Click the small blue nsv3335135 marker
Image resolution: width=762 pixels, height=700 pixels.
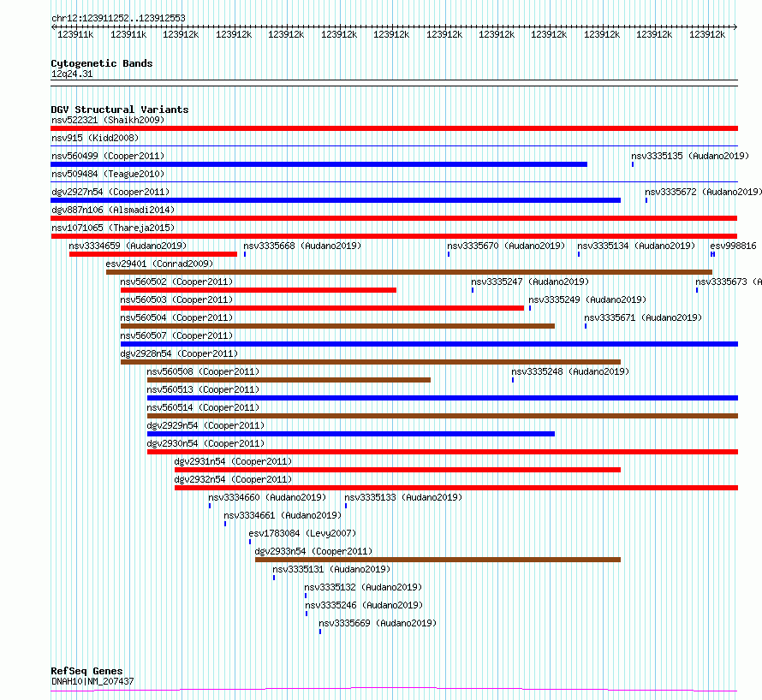click(x=633, y=164)
